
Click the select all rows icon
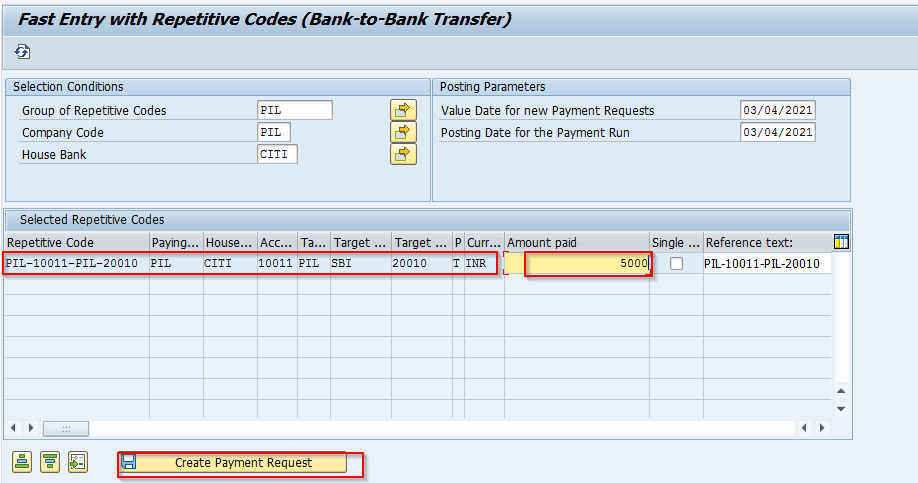pos(22,462)
